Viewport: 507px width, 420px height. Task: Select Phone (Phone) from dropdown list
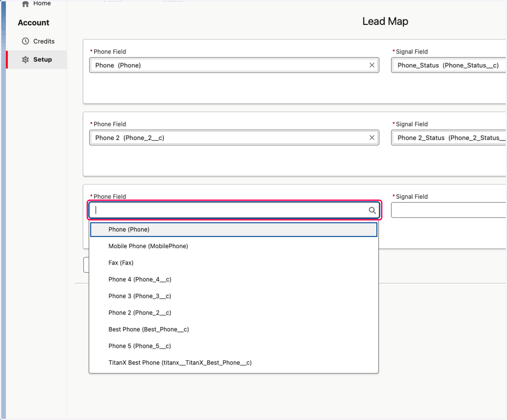point(234,230)
